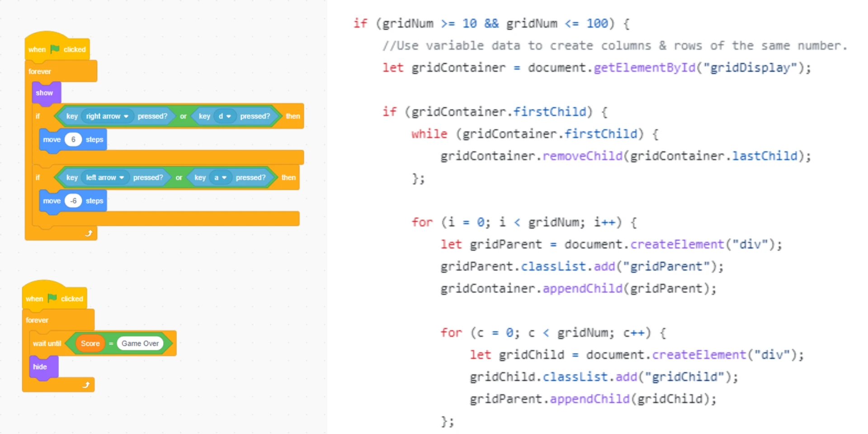Open the 'a' key dropdown
Viewport: 868px width, 434px height.
[x=220, y=178]
